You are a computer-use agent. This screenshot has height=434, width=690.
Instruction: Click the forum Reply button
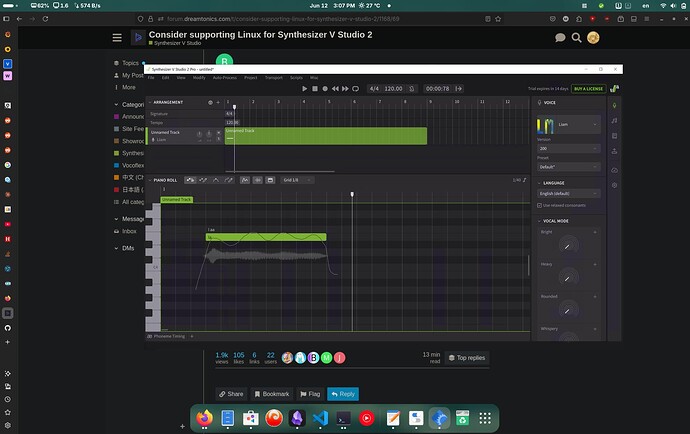pos(343,394)
